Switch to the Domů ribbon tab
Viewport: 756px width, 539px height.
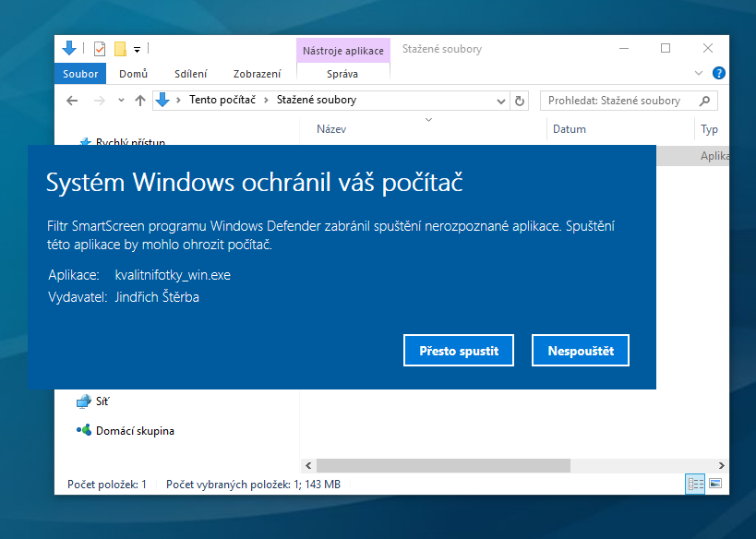[x=133, y=74]
